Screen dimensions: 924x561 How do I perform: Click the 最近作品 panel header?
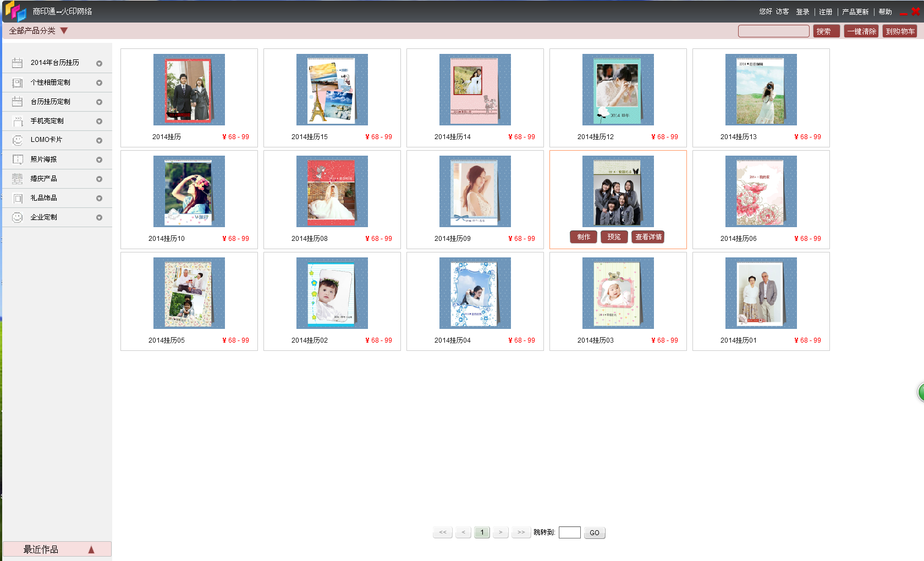pyautogui.click(x=57, y=549)
